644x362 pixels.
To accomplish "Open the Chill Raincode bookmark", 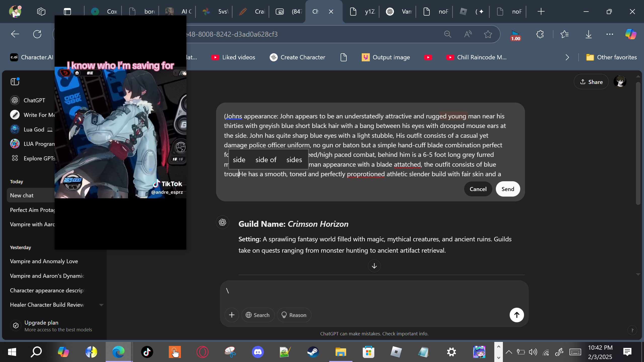I will 476,57.
